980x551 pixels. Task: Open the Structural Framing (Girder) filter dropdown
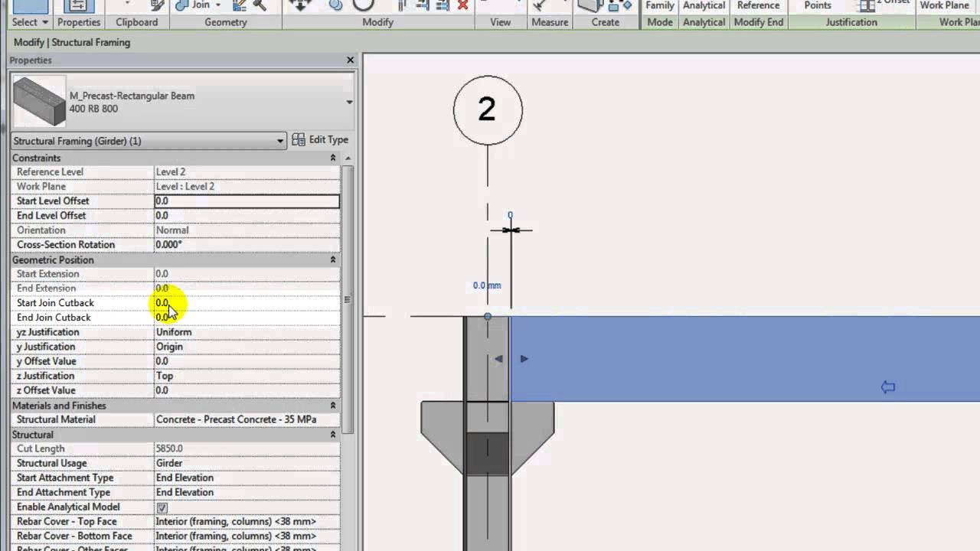point(279,140)
